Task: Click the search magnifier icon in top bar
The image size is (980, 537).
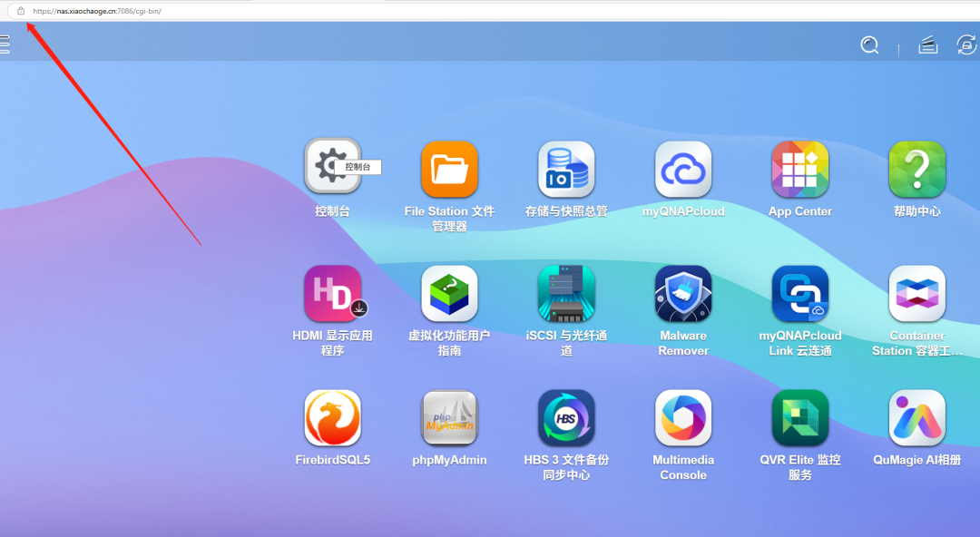Action: (x=869, y=45)
